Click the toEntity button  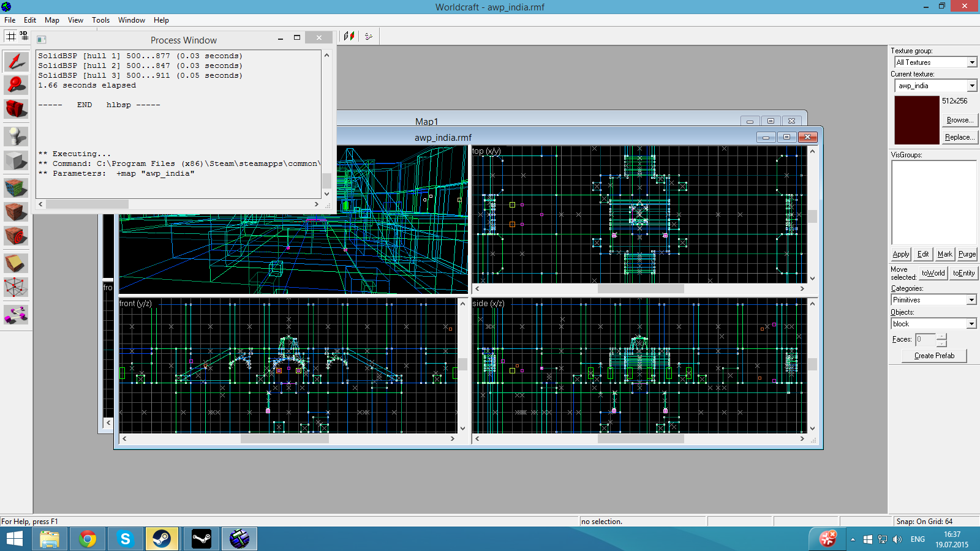pos(964,273)
